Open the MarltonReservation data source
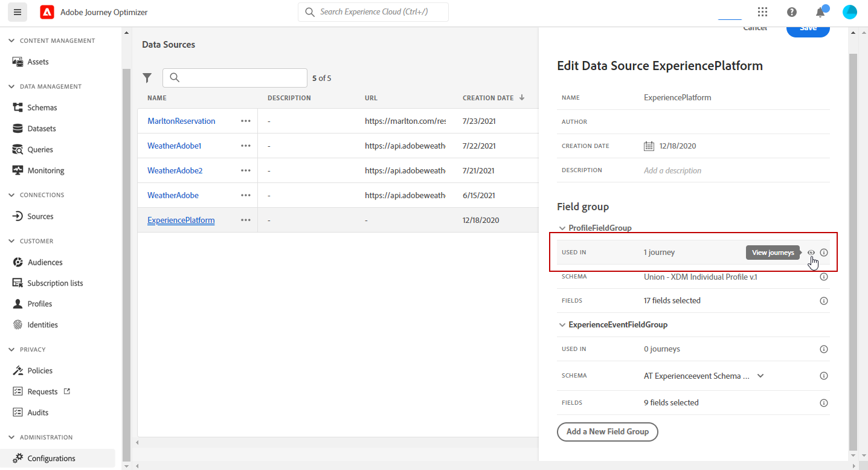 (181, 121)
